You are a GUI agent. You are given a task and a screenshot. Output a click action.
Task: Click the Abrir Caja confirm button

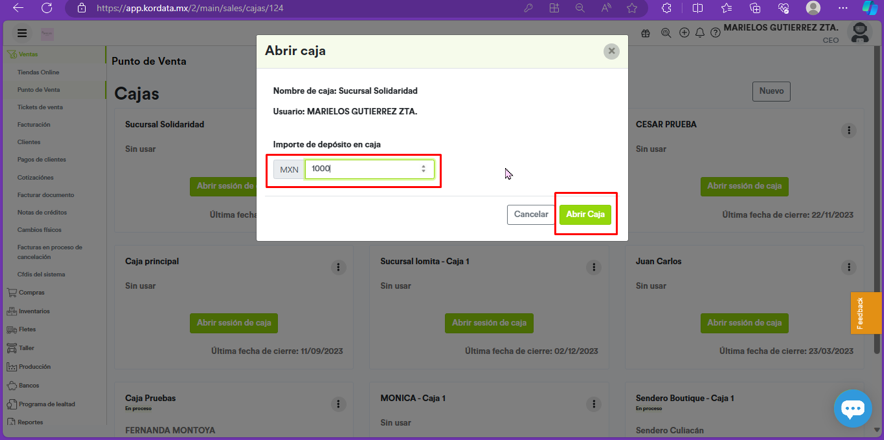click(585, 214)
